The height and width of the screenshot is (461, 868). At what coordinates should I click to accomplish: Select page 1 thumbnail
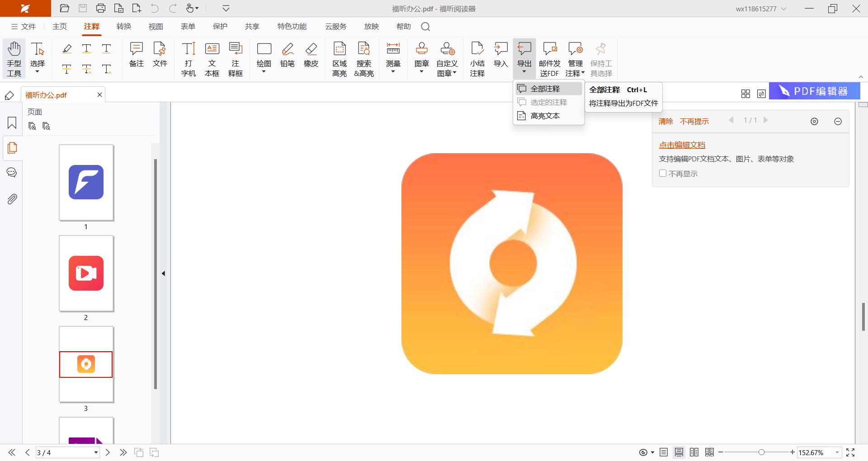(86, 183)
